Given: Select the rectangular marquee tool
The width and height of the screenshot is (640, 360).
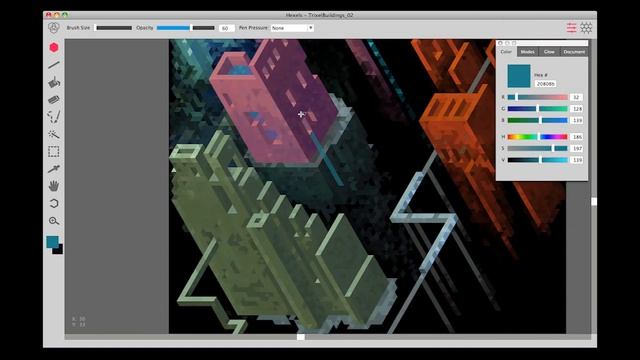Looking at the screenshot, I should click(x=54, y=151).
